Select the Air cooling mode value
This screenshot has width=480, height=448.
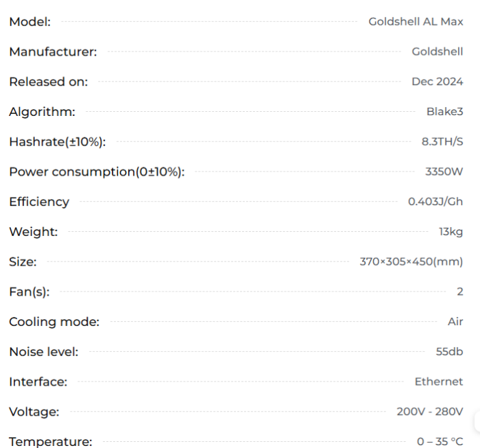[455, 322]
